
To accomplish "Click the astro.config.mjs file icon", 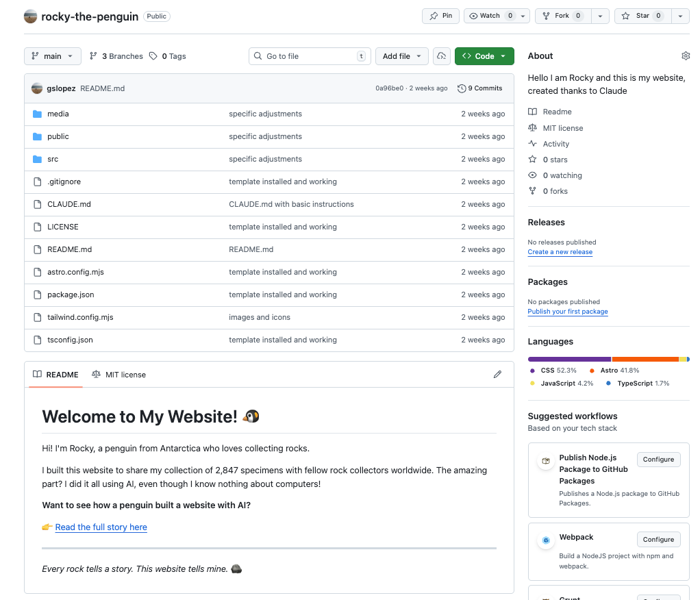I will click(x=38, y=272).
